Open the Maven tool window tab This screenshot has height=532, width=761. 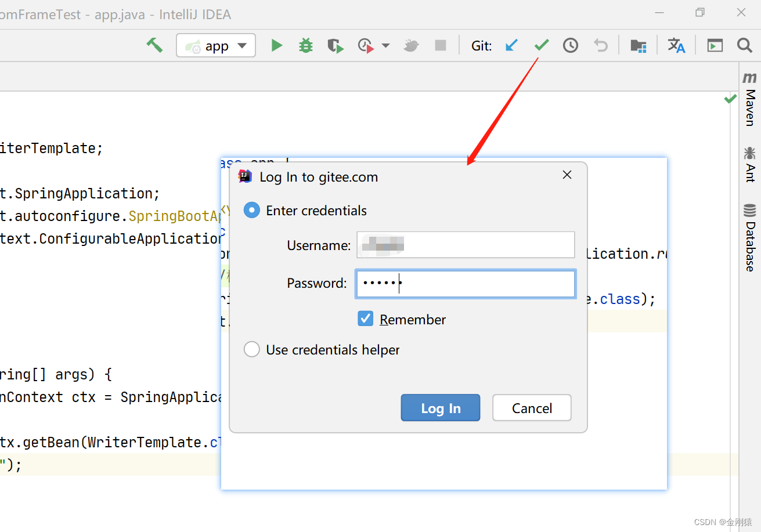750,99
